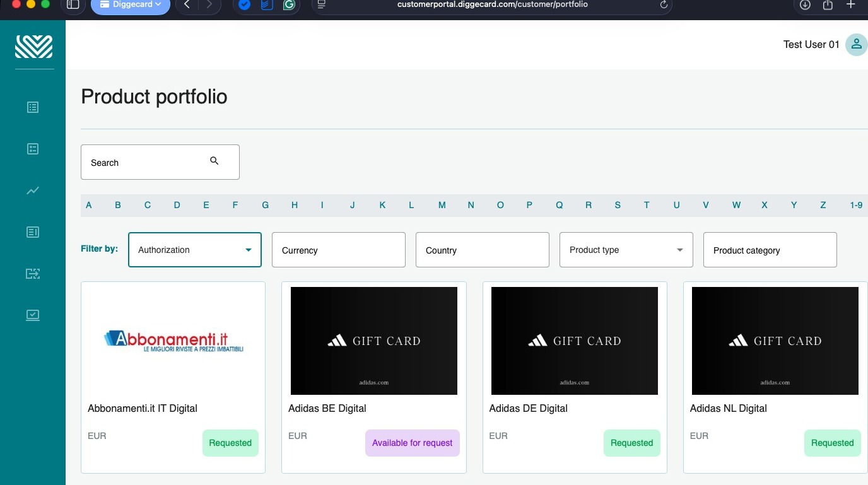This screenshot has height=485, width=868.
Task: Filter products by letter G
Action: (x=266, y=205)
